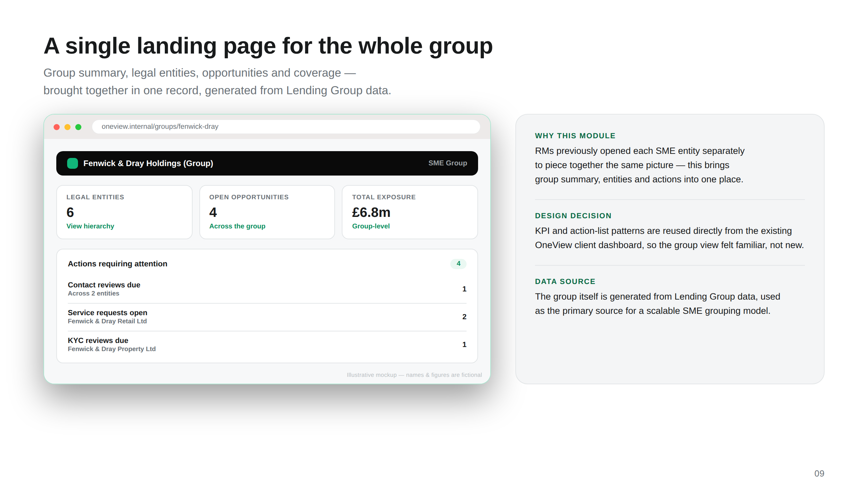Click the green maximize dot
The height and width of the screenshot is (488, 868).
tap(78, 127)
